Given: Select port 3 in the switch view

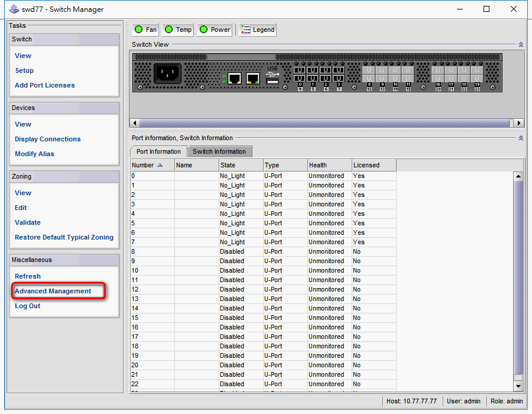Looking at the screenshot, I should (339, 70).
